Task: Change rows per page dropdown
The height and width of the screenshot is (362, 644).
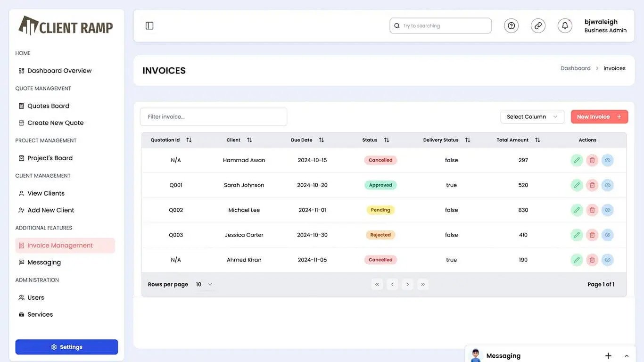Action: [204, 284]
